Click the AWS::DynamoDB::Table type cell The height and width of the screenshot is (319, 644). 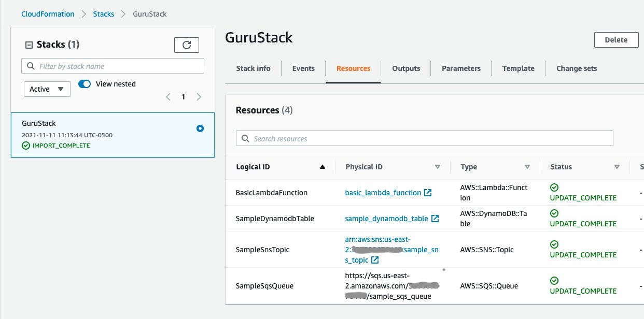(494, 219)
